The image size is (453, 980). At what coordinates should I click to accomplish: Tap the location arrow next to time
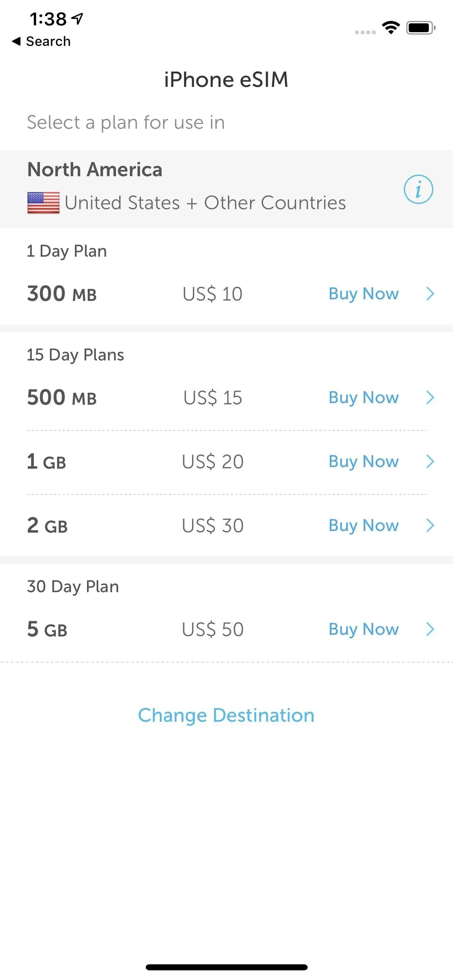pyautogui.click(x=77, y=19)
